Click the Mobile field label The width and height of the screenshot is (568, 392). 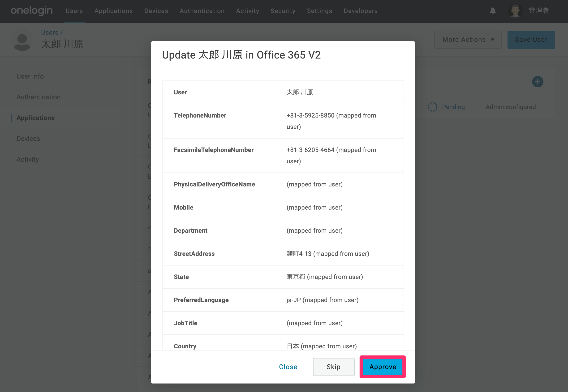[x=183, y=207]
